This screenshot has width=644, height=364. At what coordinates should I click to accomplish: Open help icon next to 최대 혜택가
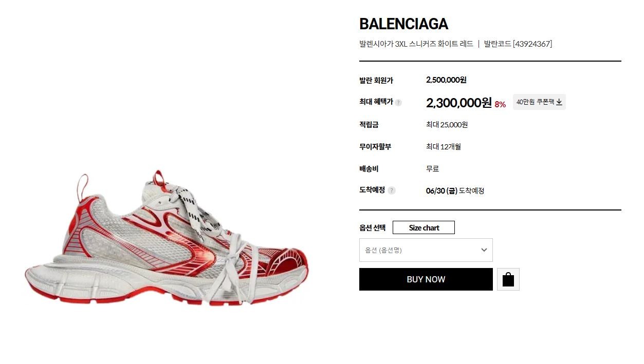[398, 103]
